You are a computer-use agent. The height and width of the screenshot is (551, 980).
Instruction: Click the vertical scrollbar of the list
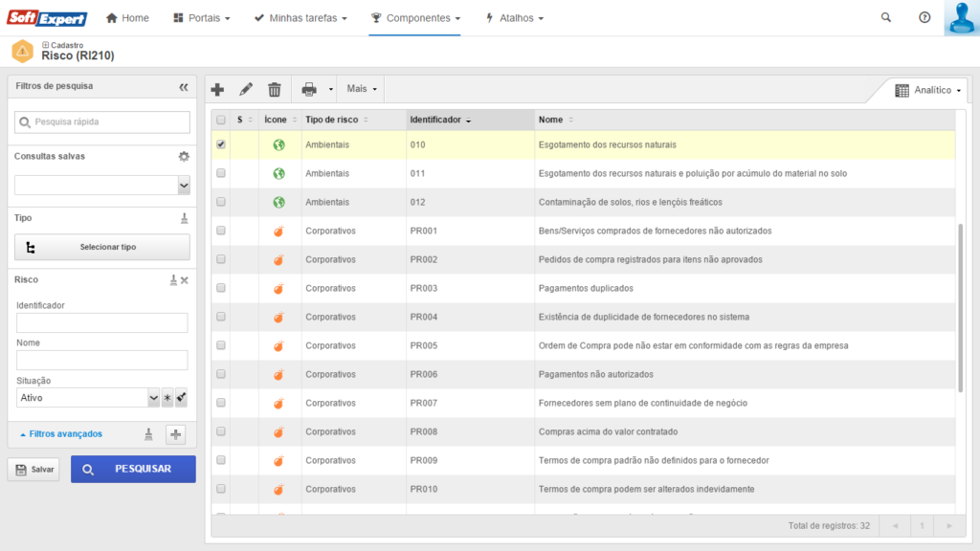click(x=960, y=306)
